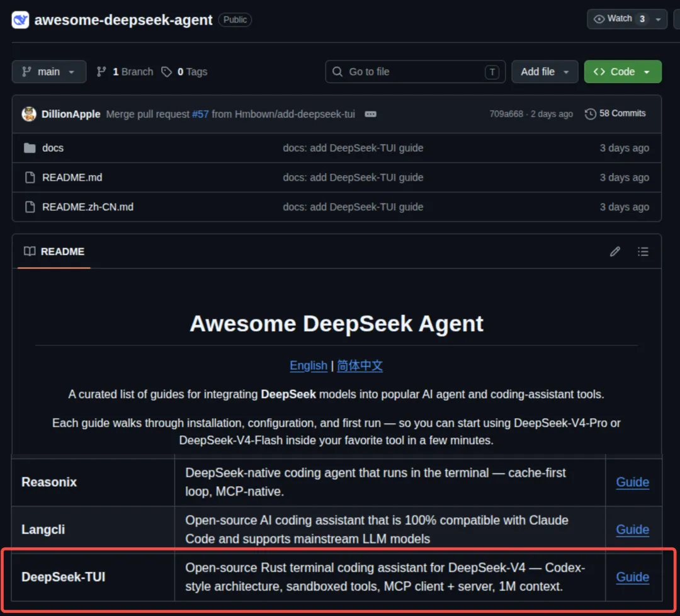Switch README to 简体中文
Screen dimensions: 680x616
[x=360, y=366]
